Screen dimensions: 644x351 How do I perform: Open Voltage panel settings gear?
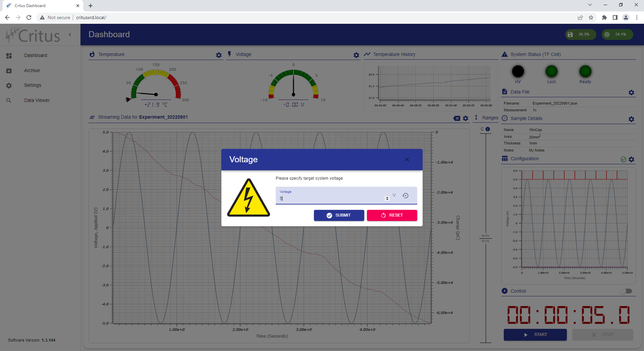pos(356,55)
